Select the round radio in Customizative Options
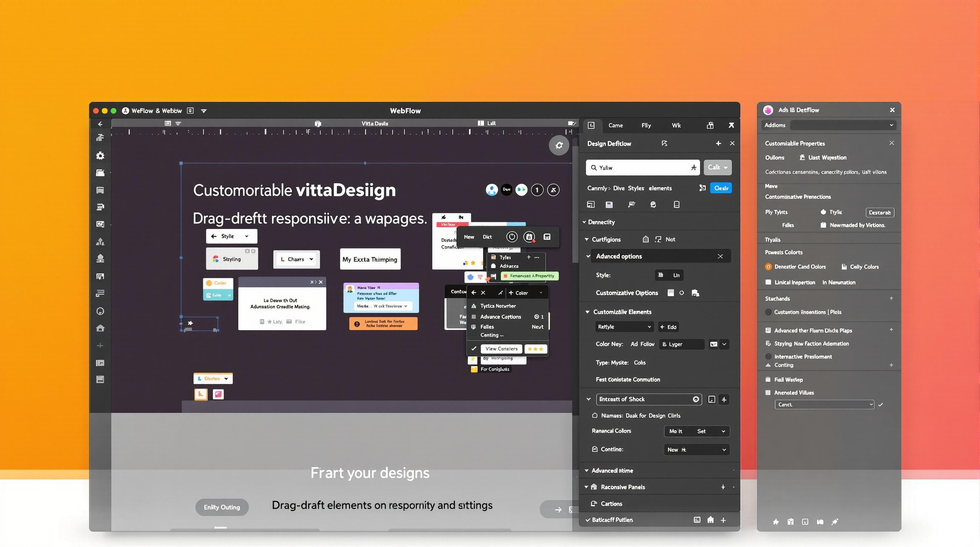 coord(682,292)
